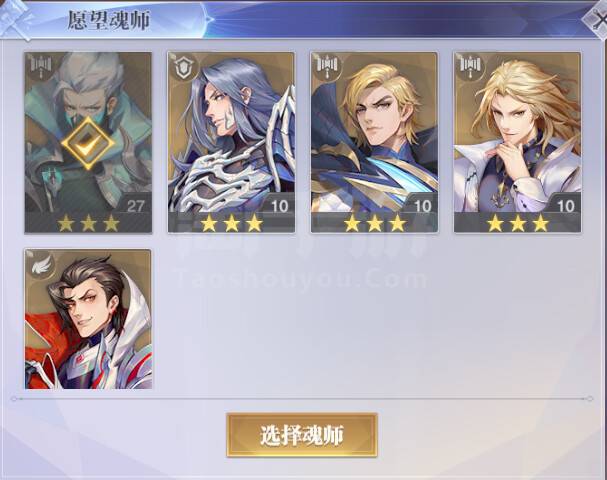Click the level 27 badge on the masked hero

[x=135, y=206]
